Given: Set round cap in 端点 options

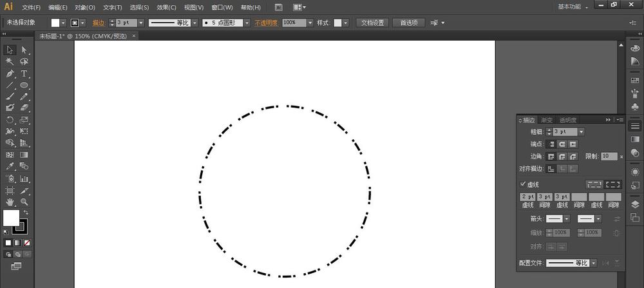Looking at the screenshot, I should [x=562, y=144].
